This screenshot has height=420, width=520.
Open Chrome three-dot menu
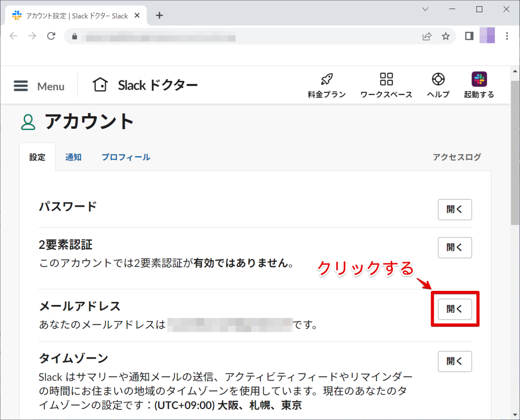[507, 36]
